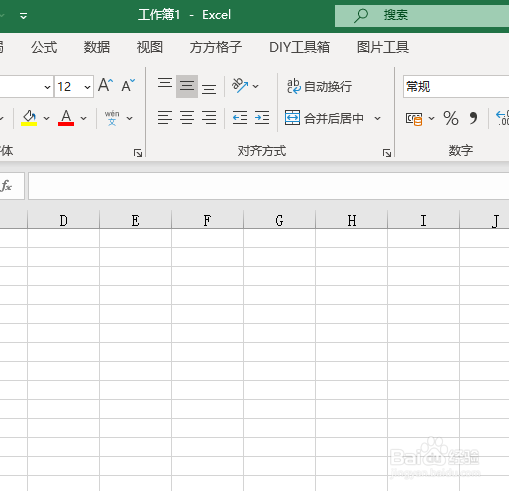Open the 合并后居中 dropdown arrow
Viewport: 509px width, 491px height.
[377, 118]
